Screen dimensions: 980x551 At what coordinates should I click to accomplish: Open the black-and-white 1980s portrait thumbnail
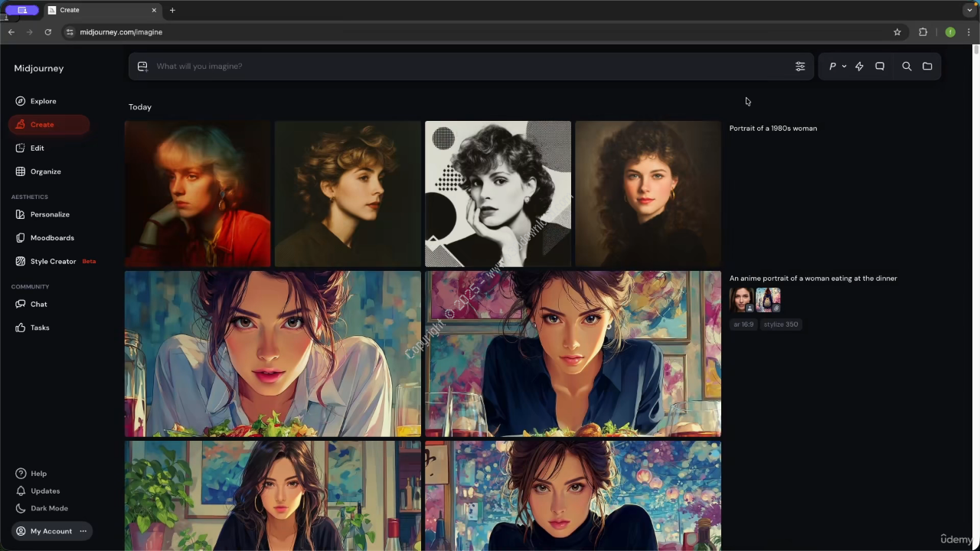point(498,194)
